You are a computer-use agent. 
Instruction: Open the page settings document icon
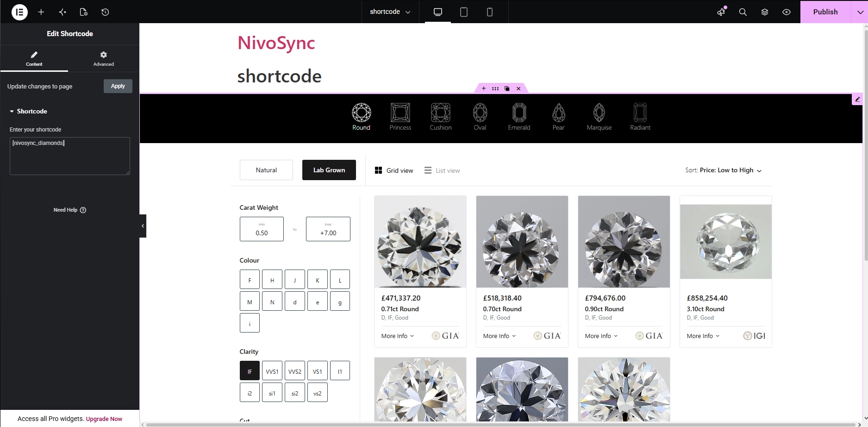pos(84,12)
